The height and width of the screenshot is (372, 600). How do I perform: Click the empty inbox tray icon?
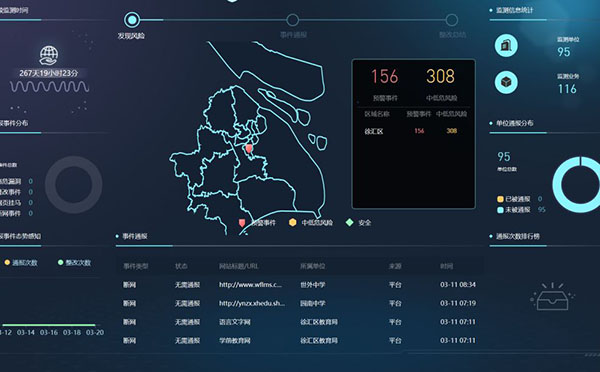[x=553, y=297]
